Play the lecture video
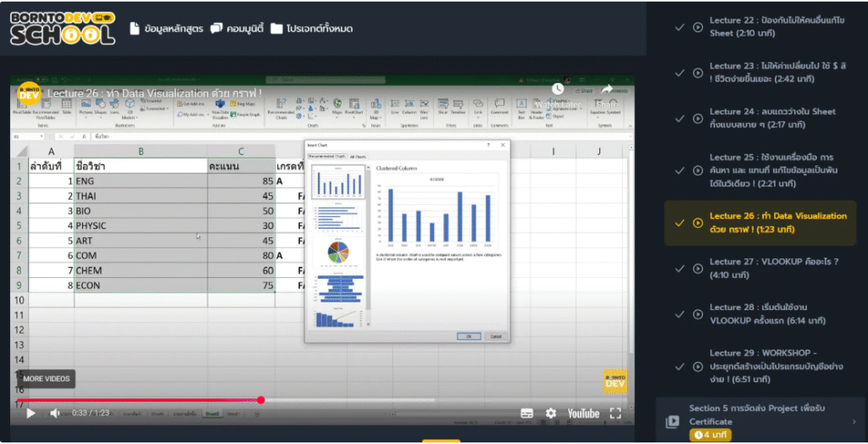This screenshot has width=868, height=444. (31, 413)
